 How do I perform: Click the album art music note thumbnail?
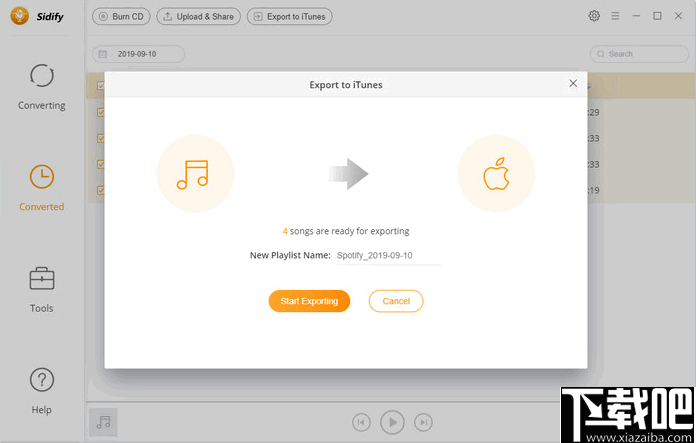pos(103,422)
